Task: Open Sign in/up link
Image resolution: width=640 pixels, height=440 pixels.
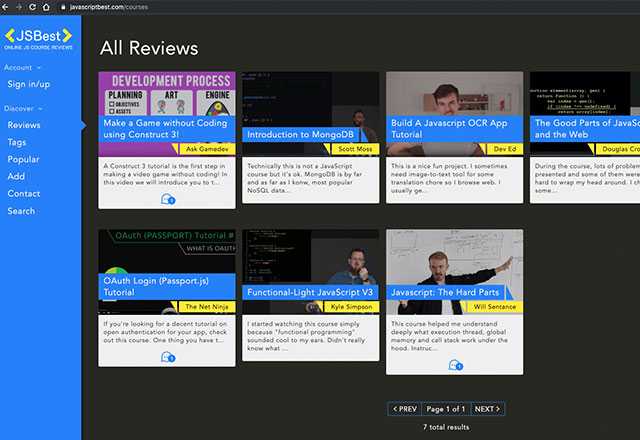Action: click(29, 84)
